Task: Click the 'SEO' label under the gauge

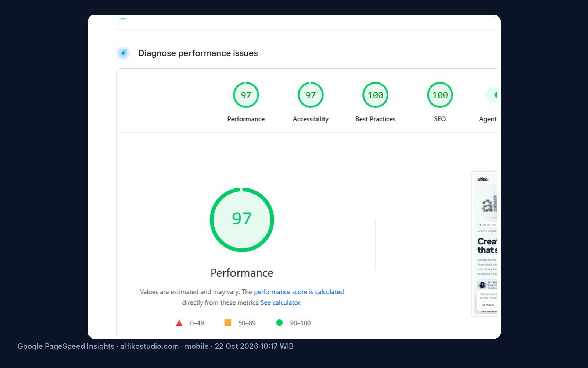Action: pyautogui.click(x=440, y=119)
